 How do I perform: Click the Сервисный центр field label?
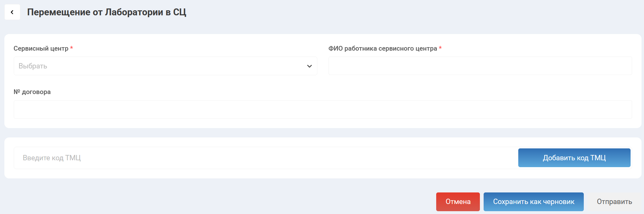tap(41, 48)
